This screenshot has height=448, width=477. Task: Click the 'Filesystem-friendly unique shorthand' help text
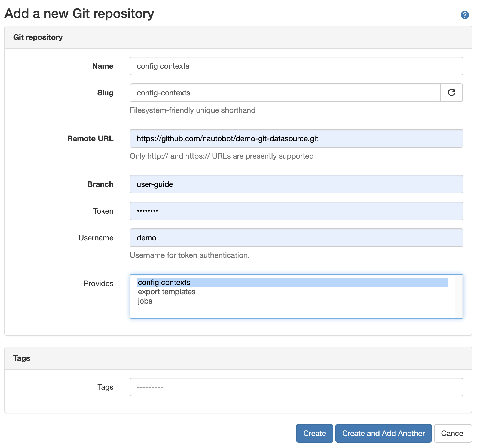tap(192, 110)
